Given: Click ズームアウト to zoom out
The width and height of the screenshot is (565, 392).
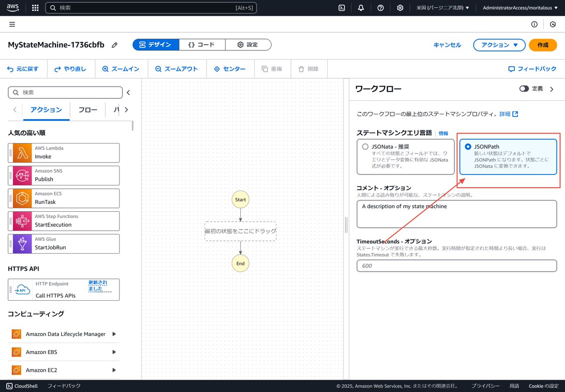Looking at the screenshot, I should (x=177, y=69).
